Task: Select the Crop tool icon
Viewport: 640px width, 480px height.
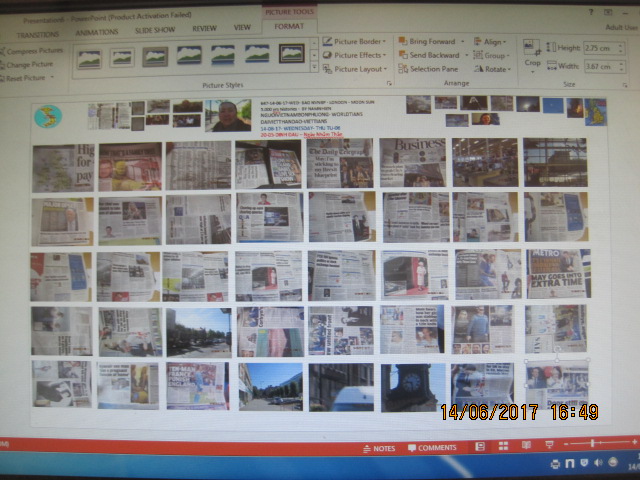Action: pos(532,48)
